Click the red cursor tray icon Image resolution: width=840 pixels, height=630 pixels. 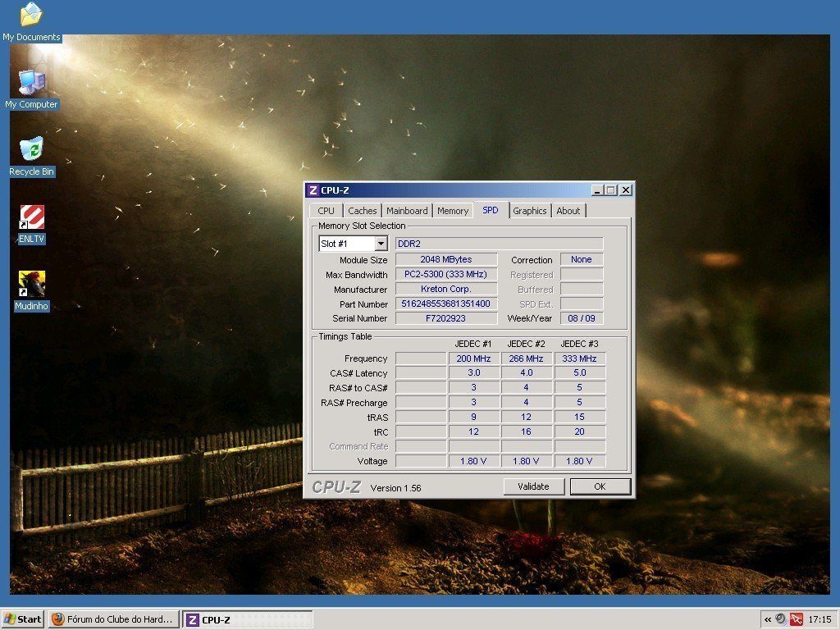pos(796,619)
